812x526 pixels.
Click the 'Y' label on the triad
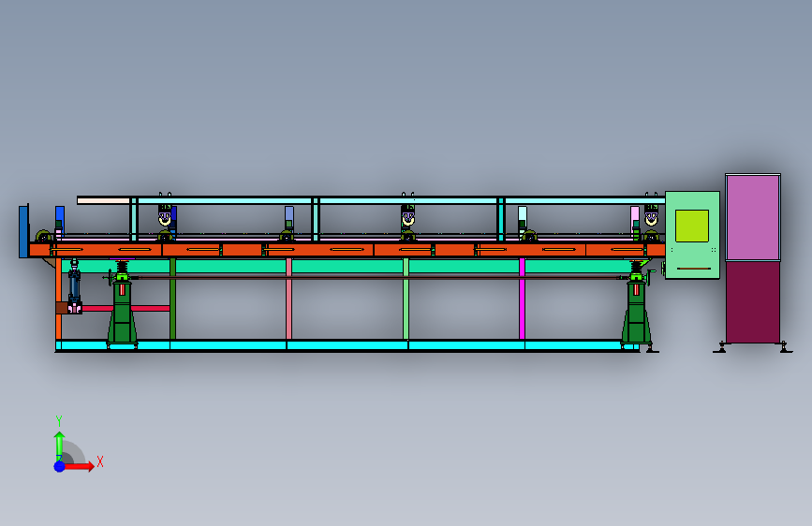[x=59, y=420]
